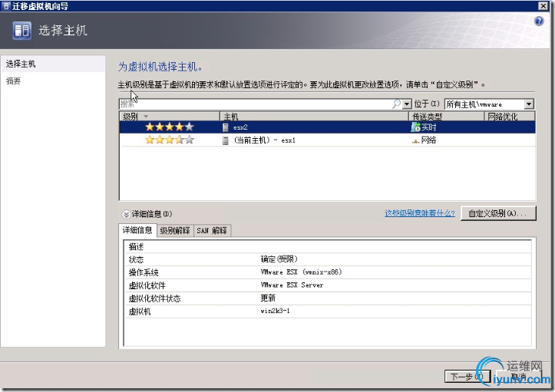Click the 自定义级别(A)... button
Screen dimensions: 555x392
click(498, 213)
